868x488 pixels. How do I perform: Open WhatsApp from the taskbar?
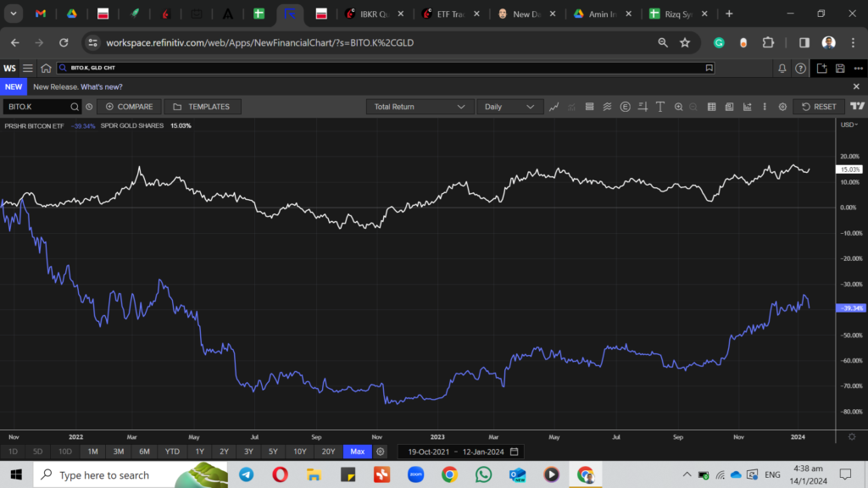(483, 475)
